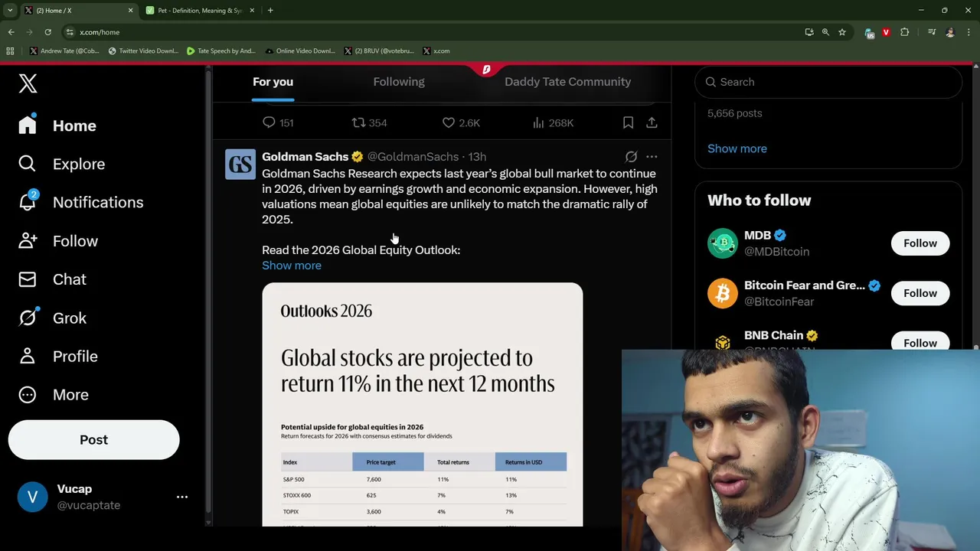
Task: Click the Post button
Action: pos(93,440)
